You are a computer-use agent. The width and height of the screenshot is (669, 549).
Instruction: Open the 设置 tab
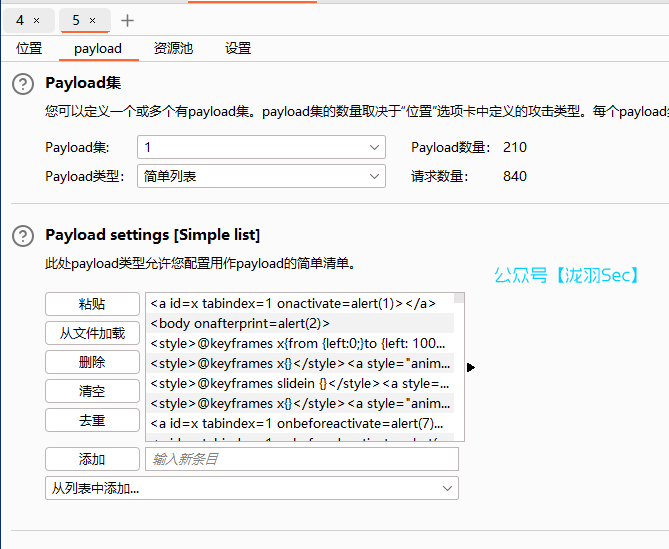[238, 48]
